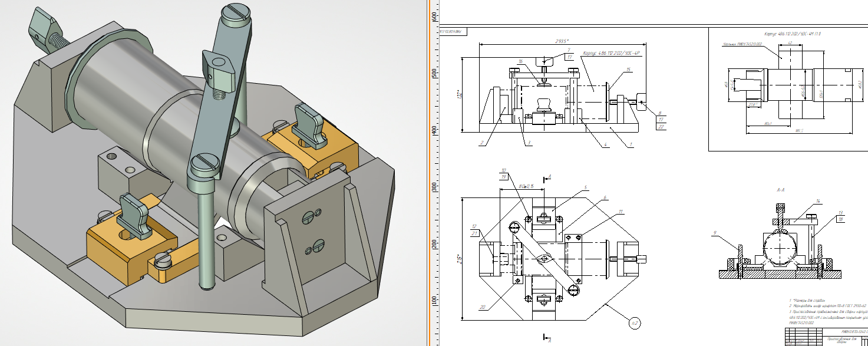
Task: Click the 100 mark on vertical ruler
Action: [x=435, y=301]
